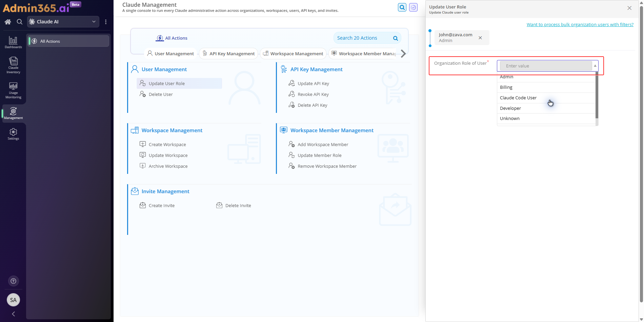Viewport: 644px width, 322px height.
Task: Collapse the sidebar with the left chevron
Action: [13, 314]
